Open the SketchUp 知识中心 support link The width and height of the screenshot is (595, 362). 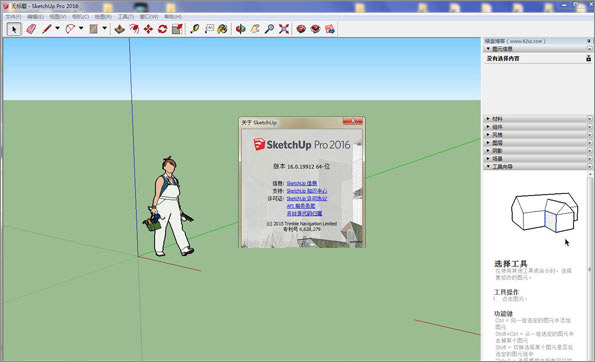click(x=307, y=191)
